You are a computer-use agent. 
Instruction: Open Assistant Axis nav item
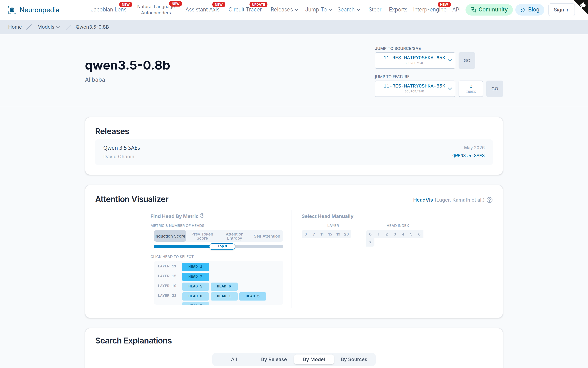coord(202,10)
